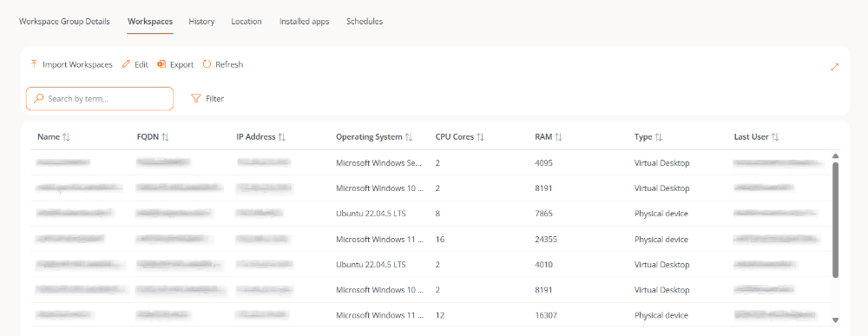Select the Ubuntu 22.04.5 LTS cell with 8 cores
This screenshot has height=336, width=868.
(371, 214)
